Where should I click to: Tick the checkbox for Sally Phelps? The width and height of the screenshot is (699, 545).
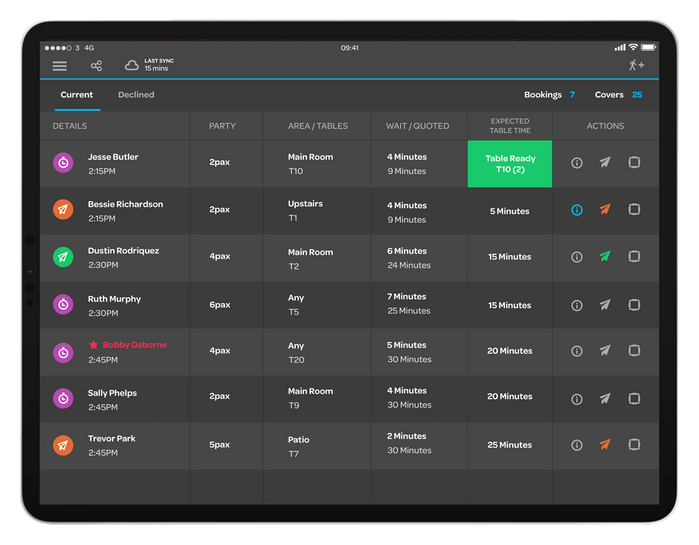click(634, 398)
